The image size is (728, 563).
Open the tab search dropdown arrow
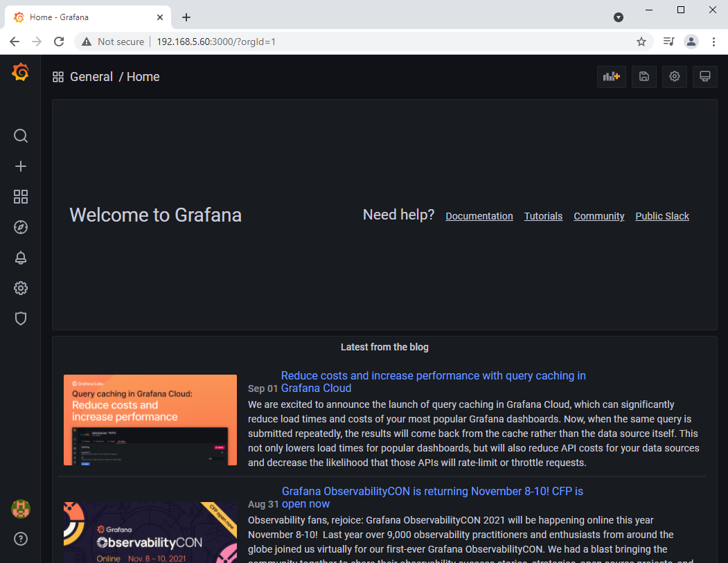(x=619, y=17)
